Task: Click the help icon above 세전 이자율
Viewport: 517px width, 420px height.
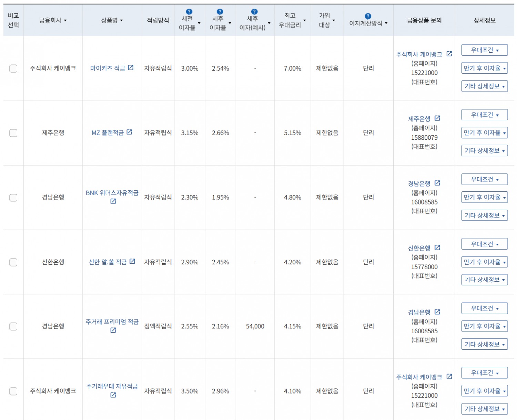Action: [x=189, y=12]
